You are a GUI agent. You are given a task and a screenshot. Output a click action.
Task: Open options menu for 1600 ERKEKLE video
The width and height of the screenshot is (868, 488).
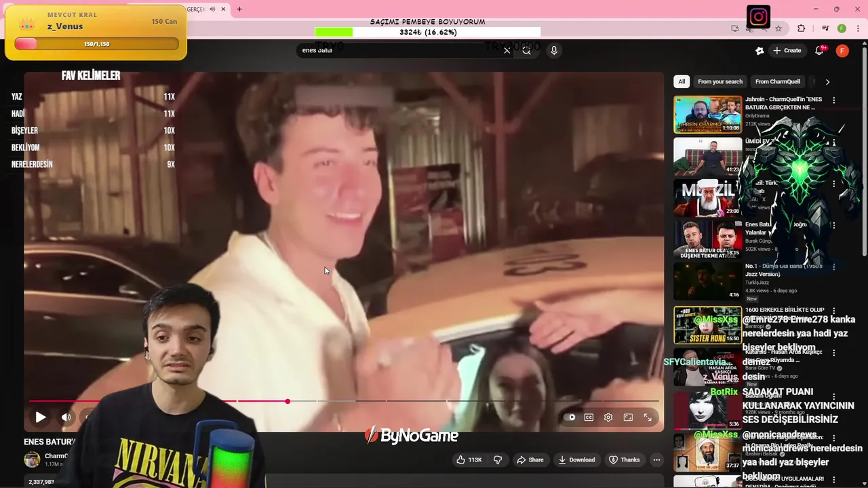point(834,310)
